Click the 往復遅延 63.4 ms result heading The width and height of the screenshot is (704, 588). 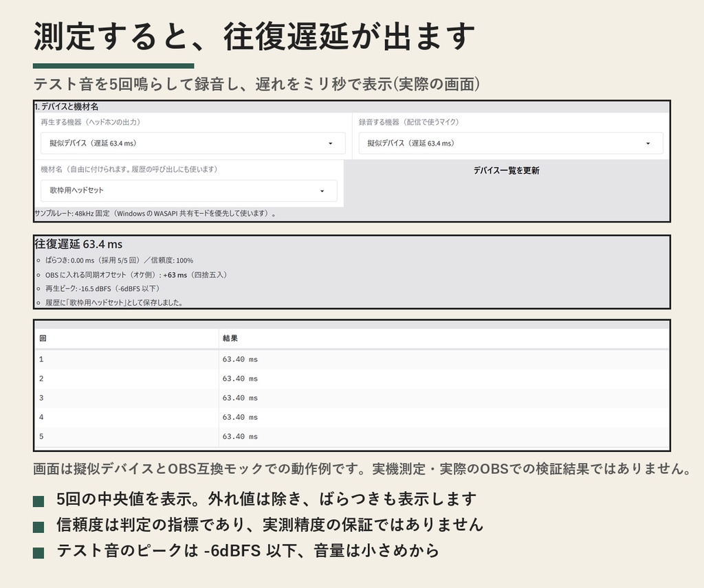(78, 245)
